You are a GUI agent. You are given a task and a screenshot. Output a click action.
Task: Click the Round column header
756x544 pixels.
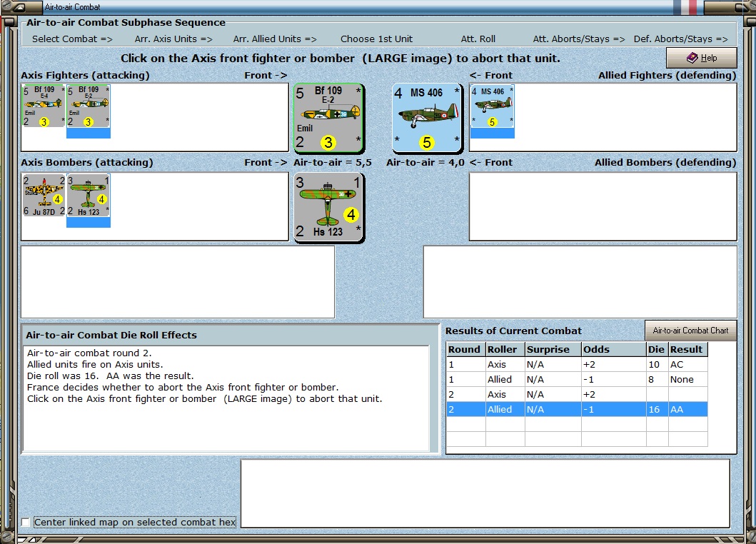(x=465, y=350)
